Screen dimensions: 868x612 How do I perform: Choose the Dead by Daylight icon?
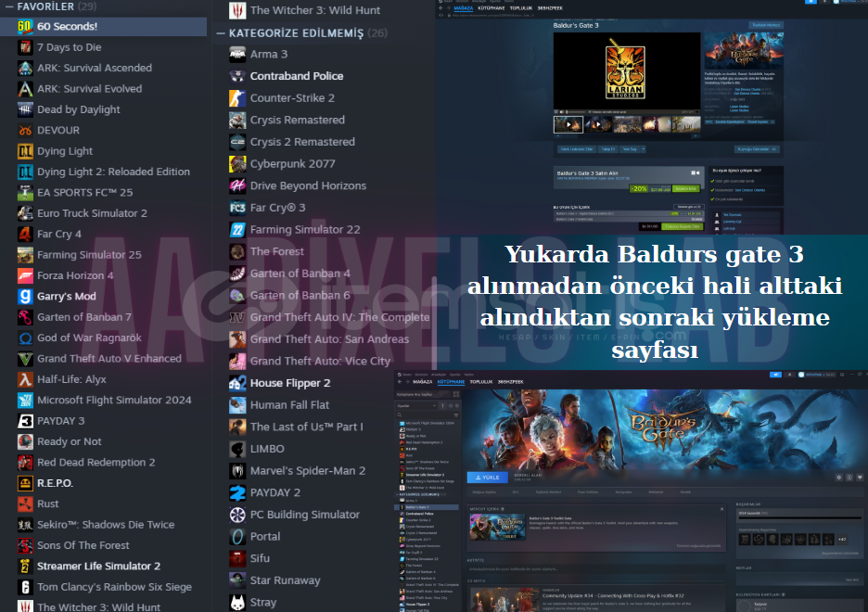[x=25, y=109]
